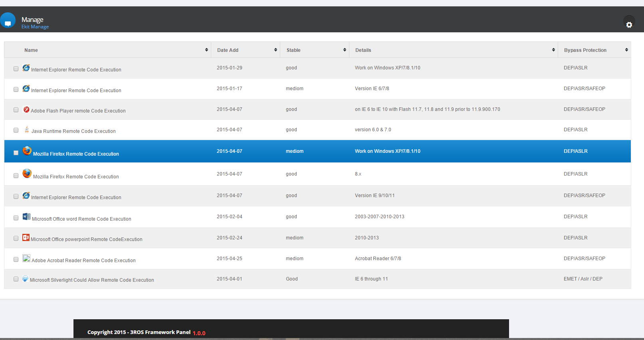Click the Microsoft Silverlight icon
Image resolution: width=644 pixels, height=340 pixels.
(26, 279)
